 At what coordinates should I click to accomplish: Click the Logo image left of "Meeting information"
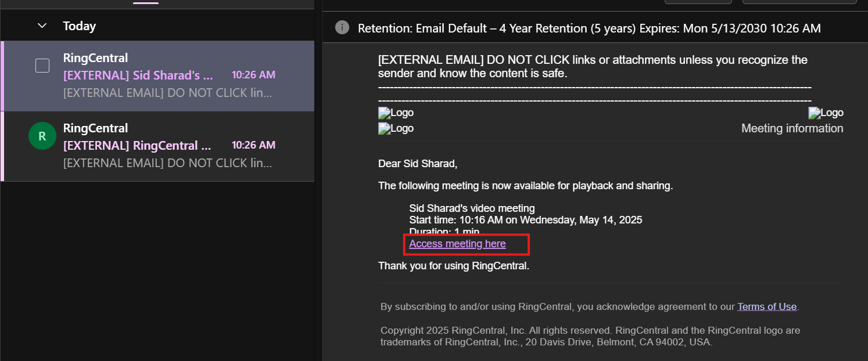click(x=396, y=128)
